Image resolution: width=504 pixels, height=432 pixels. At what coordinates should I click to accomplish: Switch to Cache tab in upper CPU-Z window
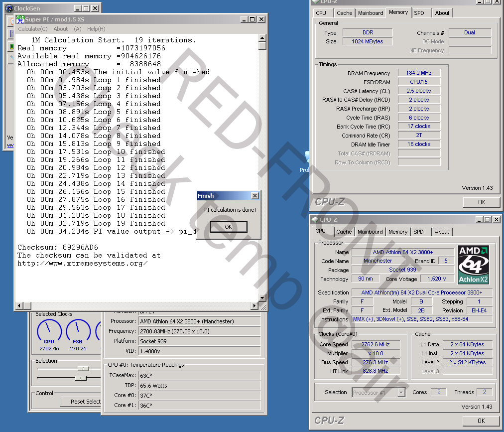click(344, 13)
